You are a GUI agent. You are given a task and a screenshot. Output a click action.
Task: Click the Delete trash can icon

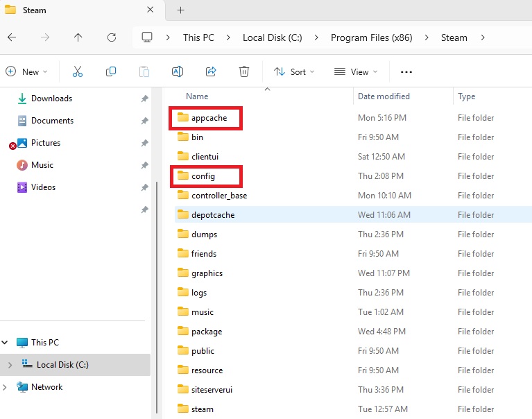[x=244, y=71]
